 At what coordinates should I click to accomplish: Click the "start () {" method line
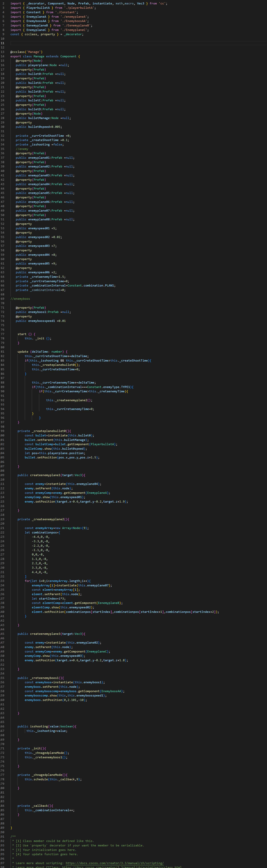(27, 334)
